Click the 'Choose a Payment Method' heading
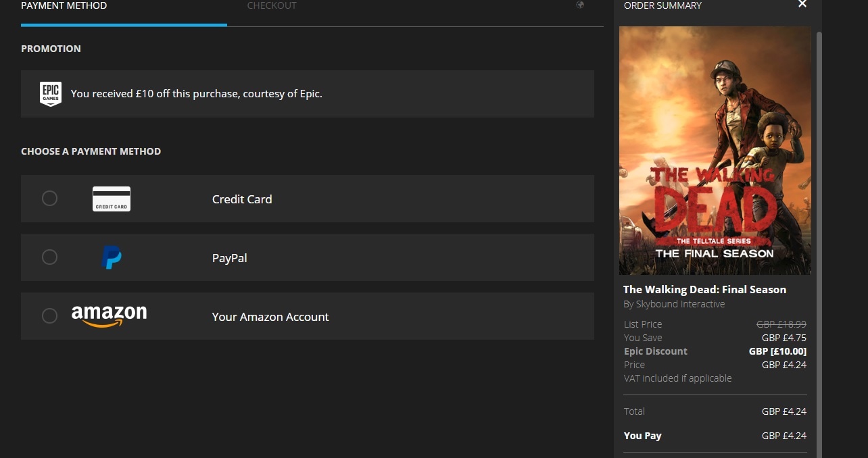 pyautogui.click(x=91, y=151)
